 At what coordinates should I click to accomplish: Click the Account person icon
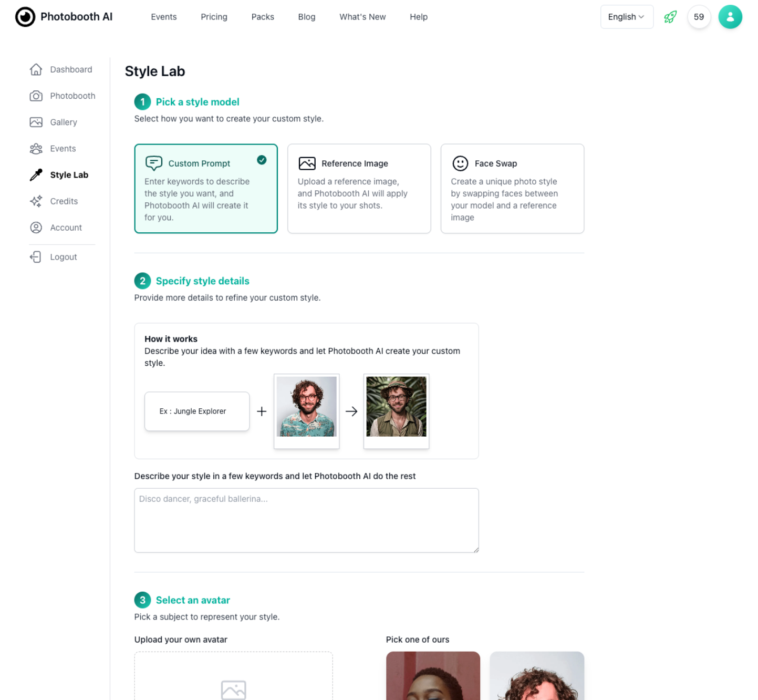coord(36,228)
